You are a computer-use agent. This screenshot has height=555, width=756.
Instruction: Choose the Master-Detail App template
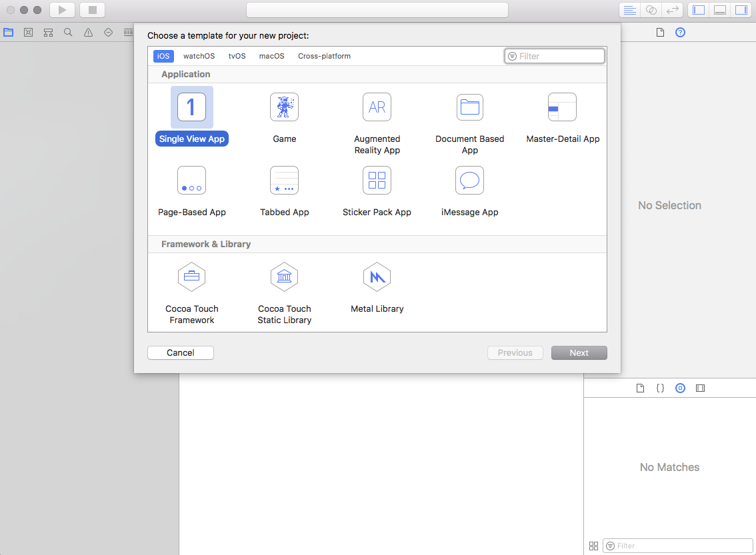(563, 119)
